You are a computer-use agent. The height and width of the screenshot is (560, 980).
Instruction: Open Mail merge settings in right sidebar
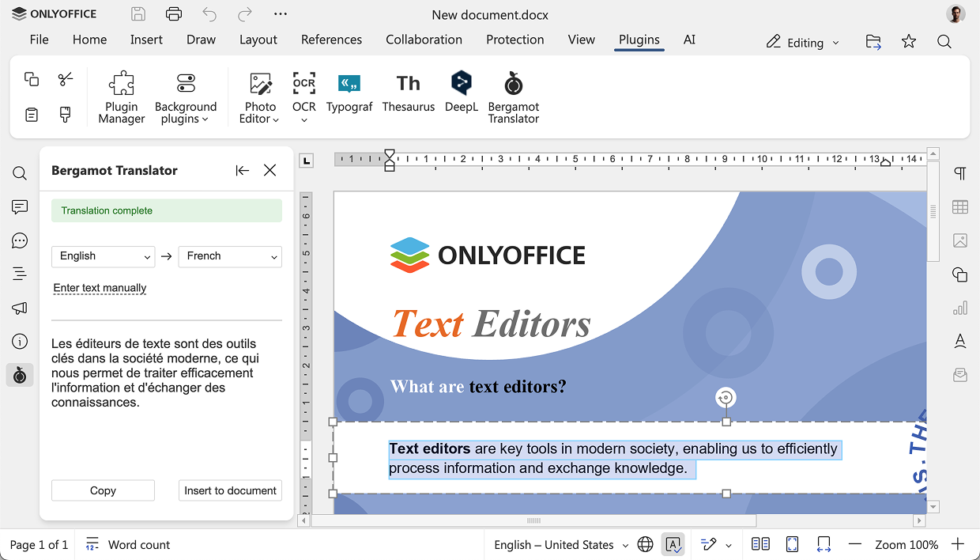pyautogui.click(x=960, y=375)
